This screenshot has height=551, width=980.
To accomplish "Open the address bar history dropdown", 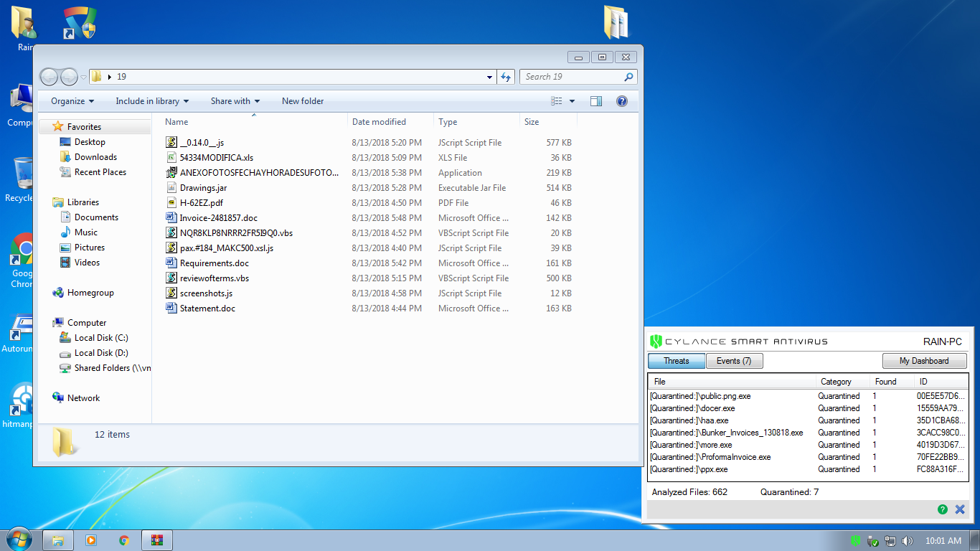I will [489, 77].
